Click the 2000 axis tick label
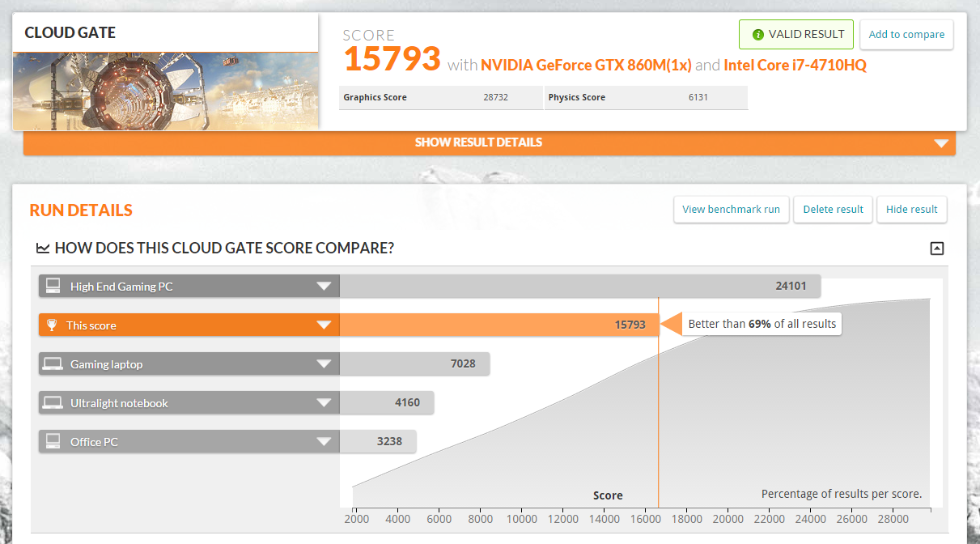980x544 pixels. 357,519
